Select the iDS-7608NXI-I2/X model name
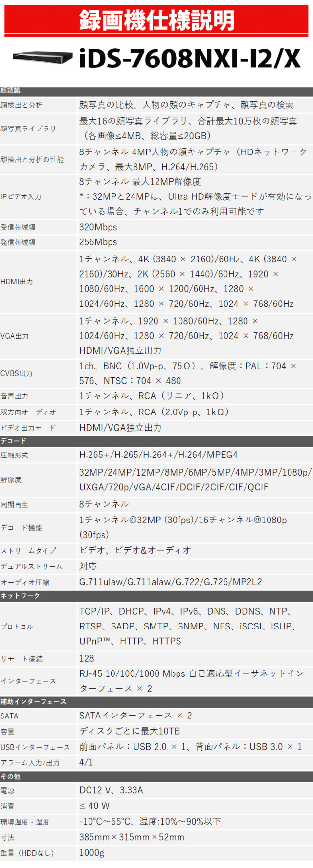 190,59
